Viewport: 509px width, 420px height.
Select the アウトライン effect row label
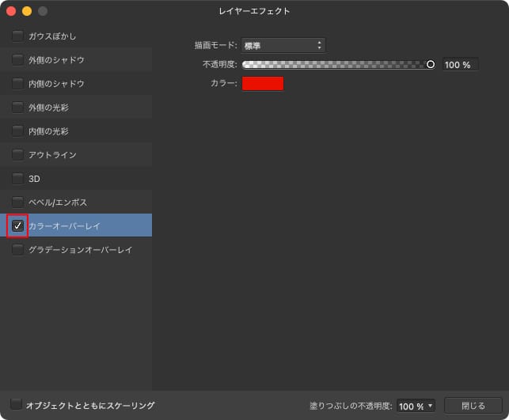(52, 155)
